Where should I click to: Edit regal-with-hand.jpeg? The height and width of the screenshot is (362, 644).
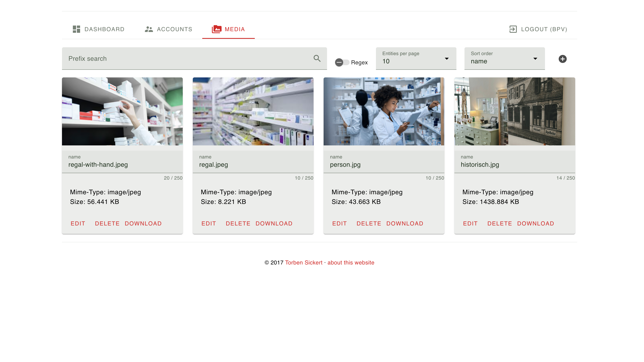tap(78, 223)
